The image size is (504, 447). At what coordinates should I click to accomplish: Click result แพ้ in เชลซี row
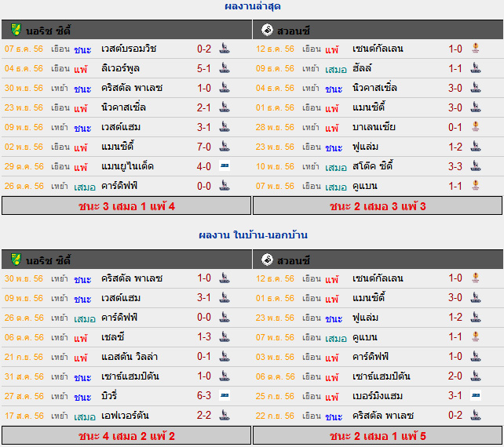(81, 338)
